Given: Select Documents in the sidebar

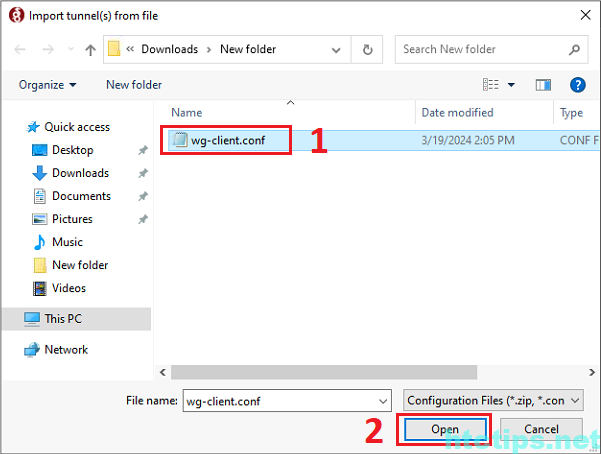Looking at the screenshot, I should [x=81, y=196].
